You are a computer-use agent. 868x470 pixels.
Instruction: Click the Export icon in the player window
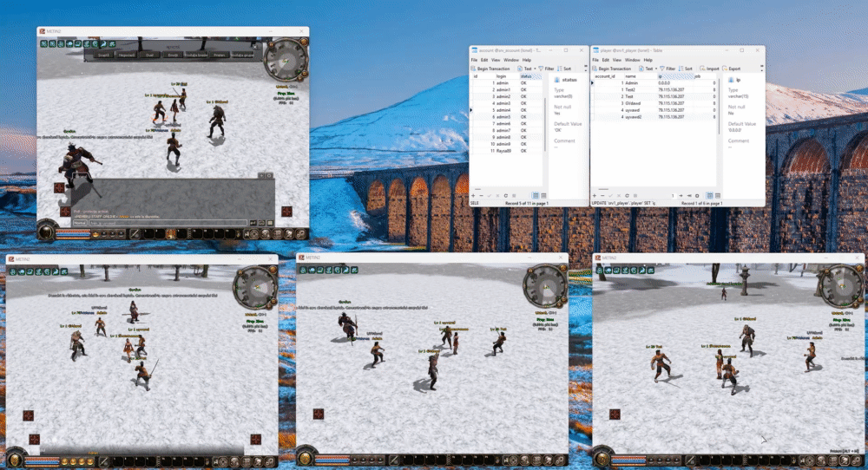pyautogui.click(x=732, y=69)
